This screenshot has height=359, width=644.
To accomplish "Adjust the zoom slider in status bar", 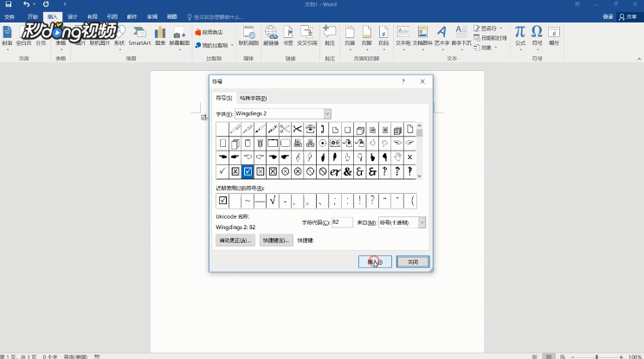I will 596,357.
